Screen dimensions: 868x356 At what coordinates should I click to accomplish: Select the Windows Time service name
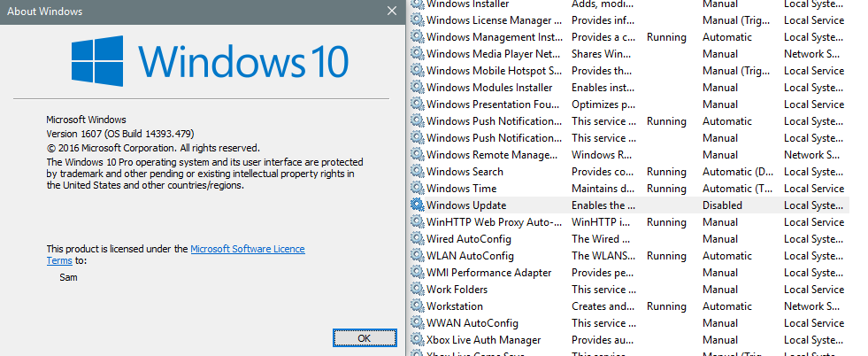[x=461, y=189]
